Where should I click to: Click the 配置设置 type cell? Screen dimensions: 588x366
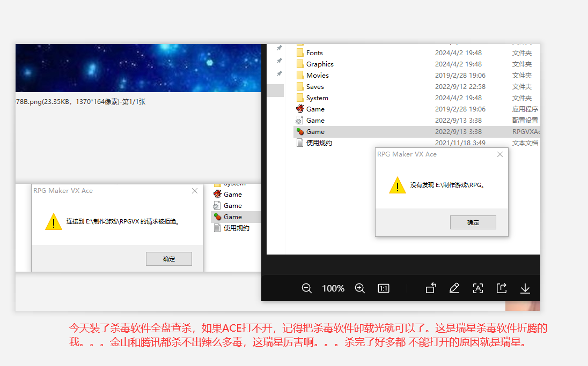click(525, 120)
